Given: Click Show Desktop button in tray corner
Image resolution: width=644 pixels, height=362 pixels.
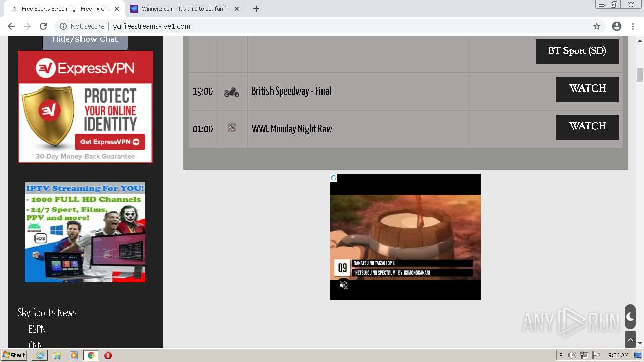Looking at the screenshot, I should pos(638,355).
